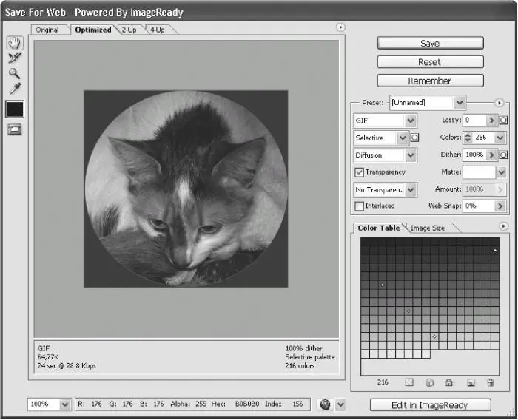Select the Slice Select tool
Screen dimensions: 518x420
click(x=15, y=58)
